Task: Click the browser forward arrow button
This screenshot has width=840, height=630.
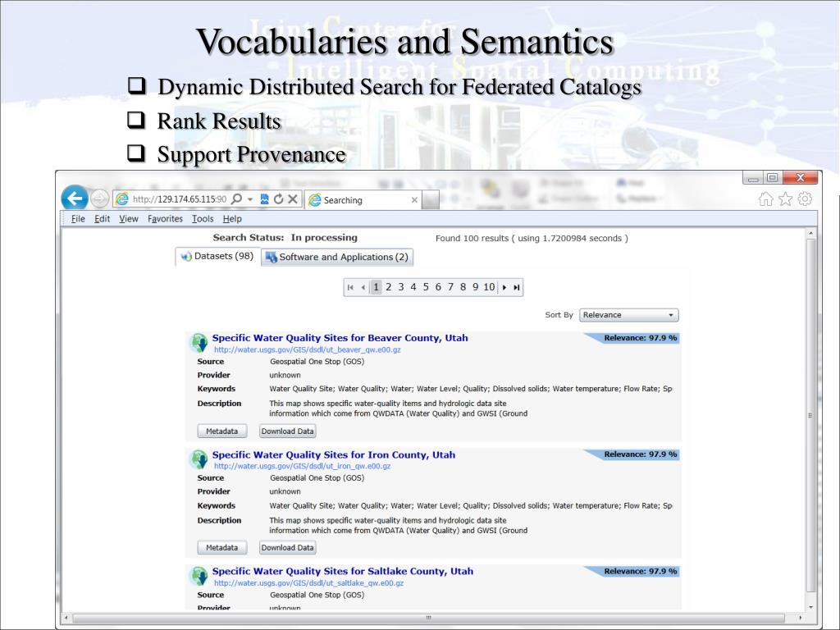Action: pyautogui.click(x=99, y=199)
